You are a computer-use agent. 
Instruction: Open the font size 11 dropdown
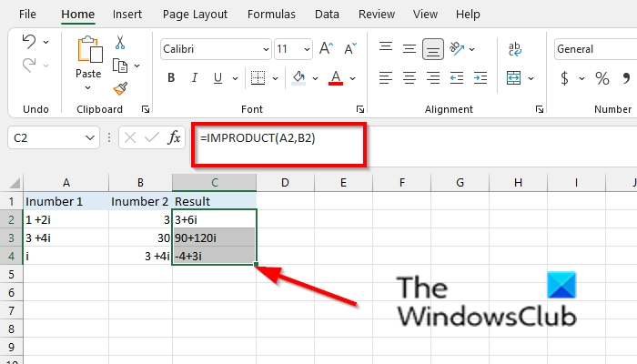[x=307, y=49]
